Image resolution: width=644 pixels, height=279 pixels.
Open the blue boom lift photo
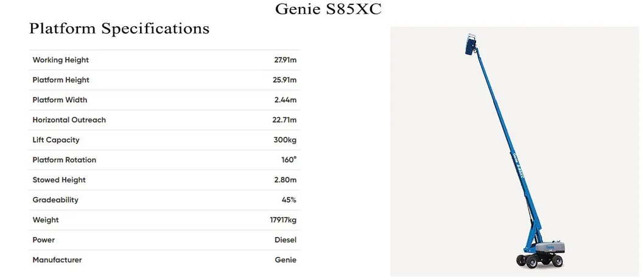click(514, 151)
